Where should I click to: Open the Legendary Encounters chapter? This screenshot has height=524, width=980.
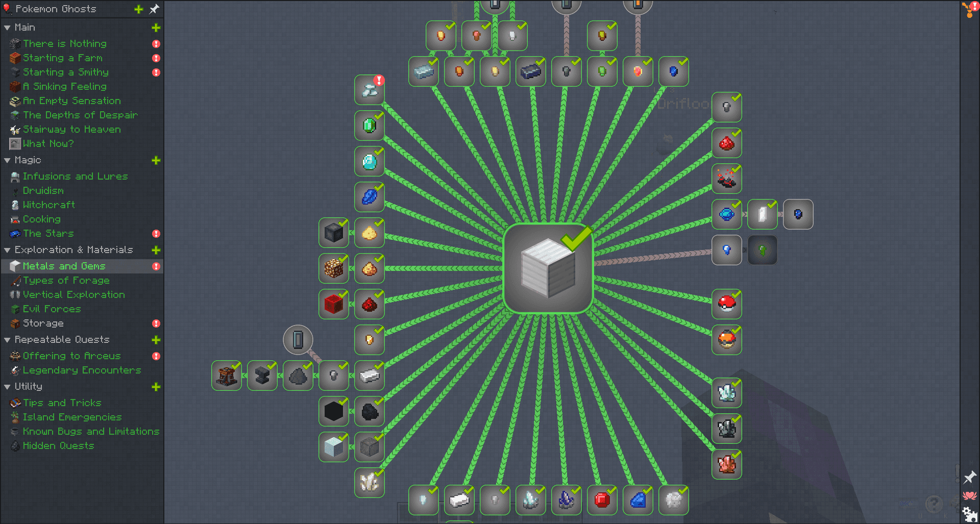pyautogui.click(x=82, y=370)
